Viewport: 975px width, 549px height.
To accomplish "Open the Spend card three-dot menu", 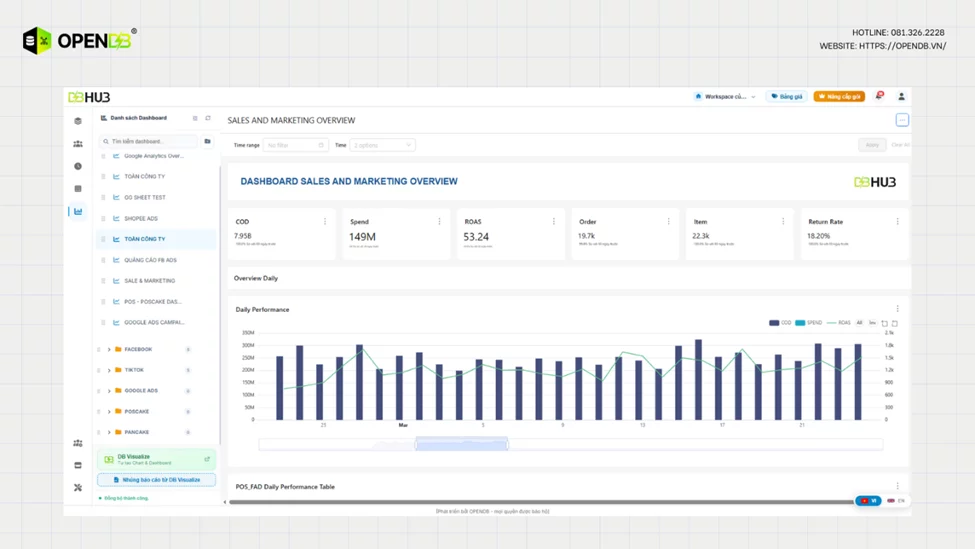I will click(439, 221).
